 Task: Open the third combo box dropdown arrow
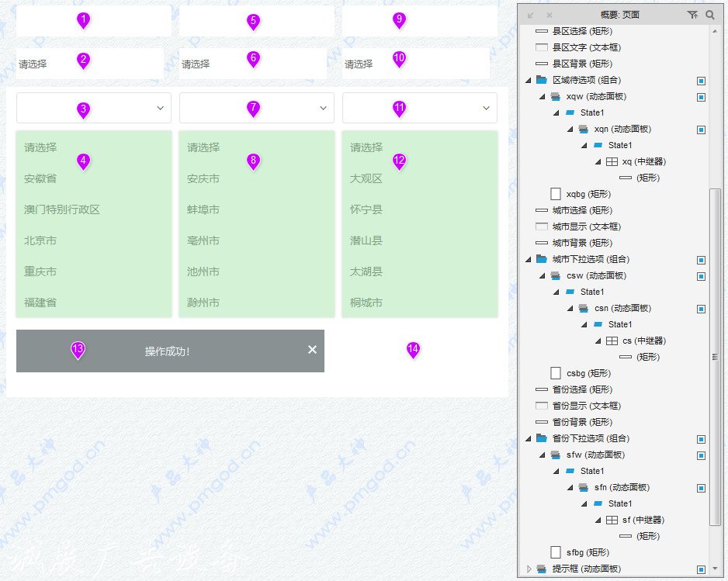[x=486, y=108]
